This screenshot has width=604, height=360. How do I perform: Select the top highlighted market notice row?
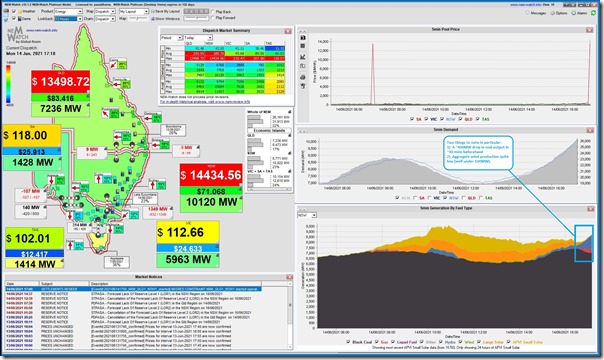[133, 289]
